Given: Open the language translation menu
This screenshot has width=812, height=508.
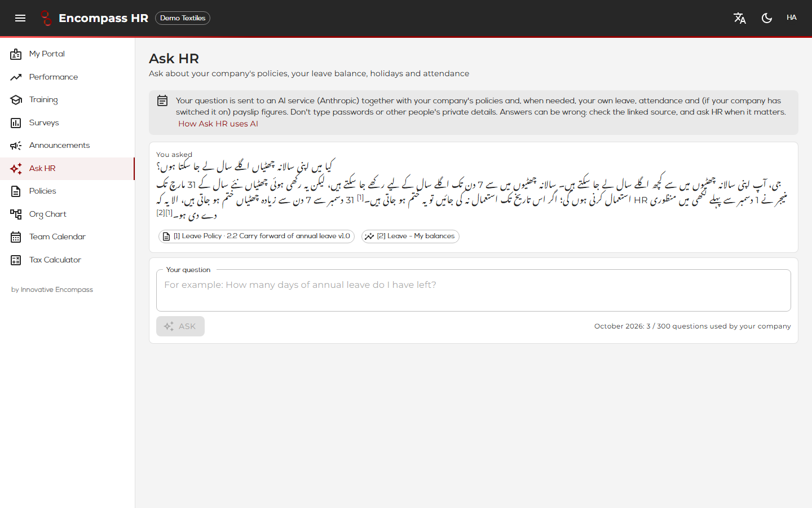Looking at the screenshot, I should pyautogui.click(x=740, y=18).
